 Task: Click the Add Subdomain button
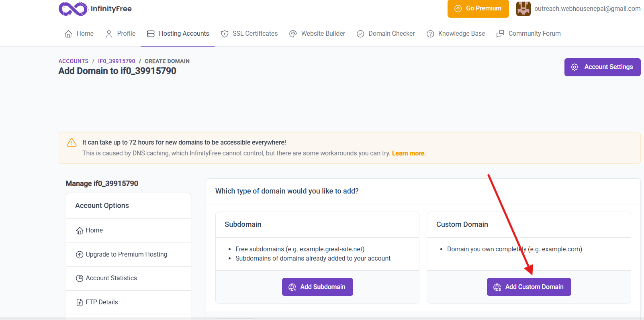coord(317,287)
